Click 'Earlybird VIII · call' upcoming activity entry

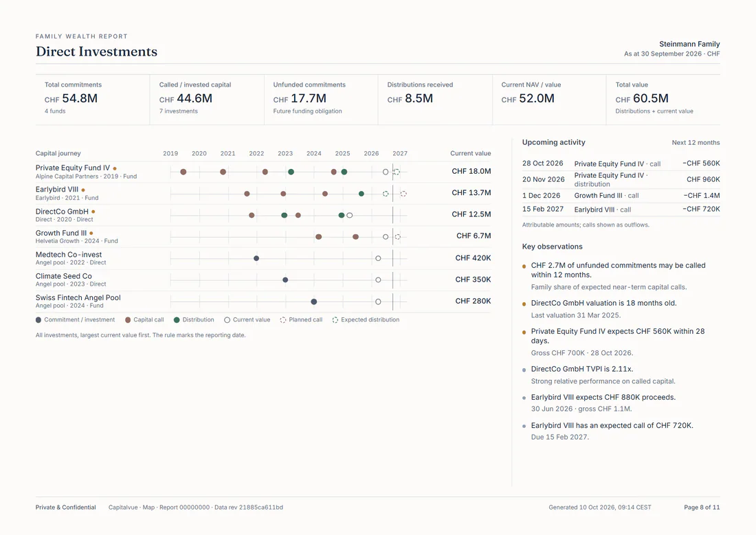point(602,209)
